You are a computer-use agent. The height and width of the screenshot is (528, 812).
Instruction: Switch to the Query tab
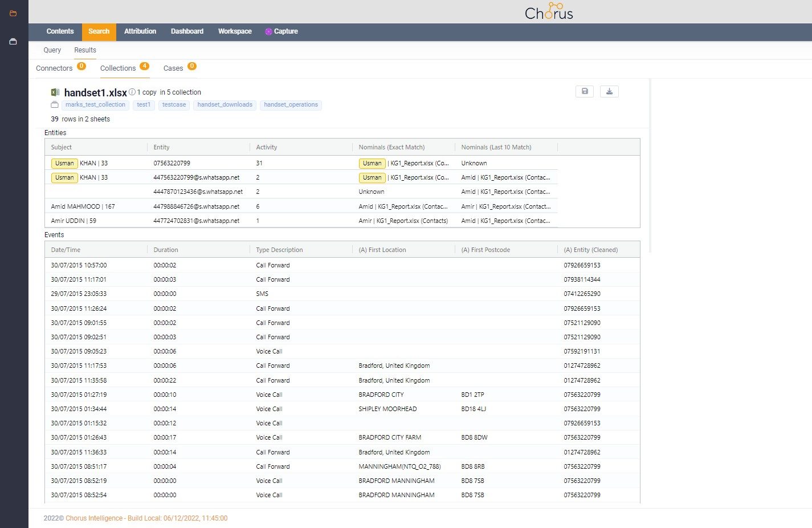pyautogui.click(x=52, y=50)
